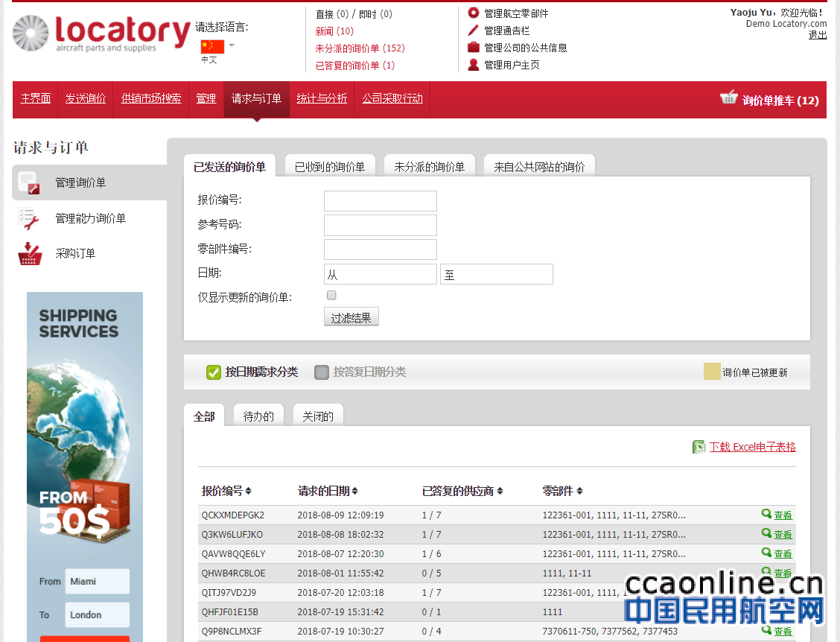Select row text Q9P8NCLMX3F
840x642 pixels.
click(232, 631)
